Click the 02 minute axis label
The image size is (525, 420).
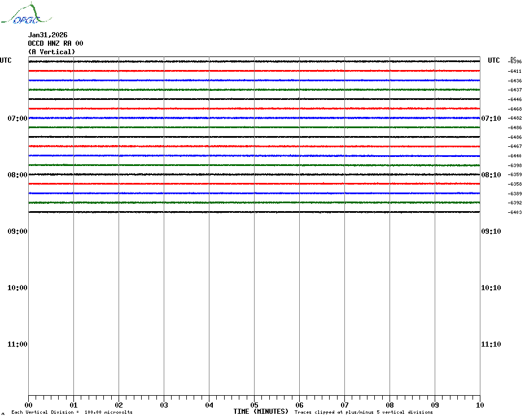(119, 405)
